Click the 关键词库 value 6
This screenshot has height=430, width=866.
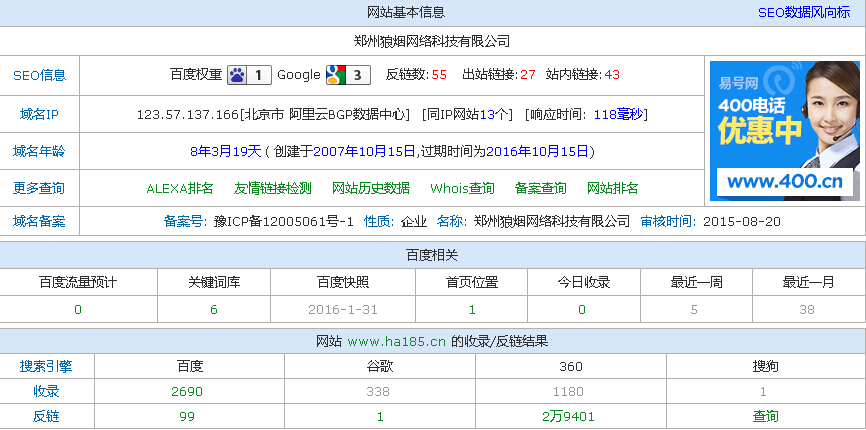(x=213, y=310)
